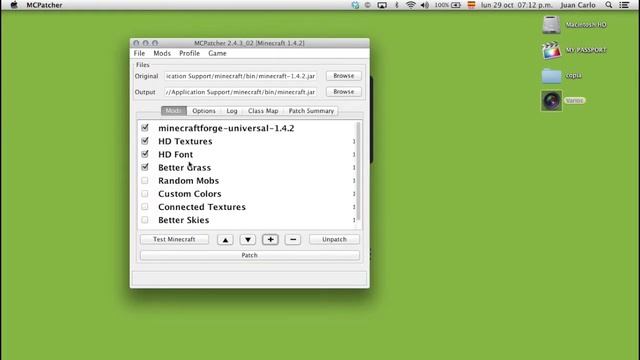The height and width of the screenshot is (360, 640).
Task: Open Bluetooth status menu
Action: 397,5
